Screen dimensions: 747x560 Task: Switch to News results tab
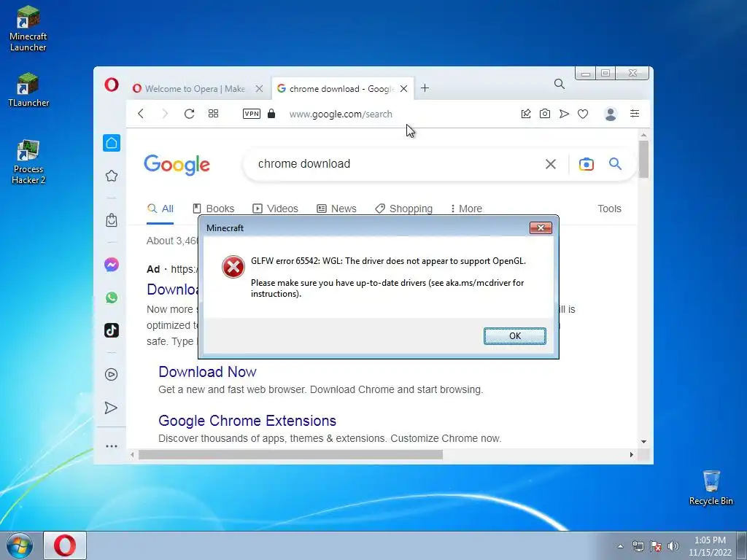click(x=337, y=209)
